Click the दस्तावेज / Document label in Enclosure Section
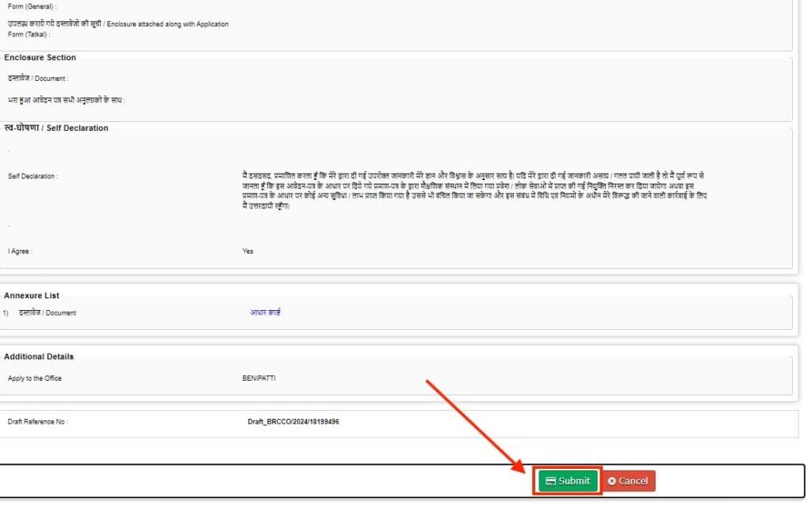The image size is (812, 510). pos(38,79)
